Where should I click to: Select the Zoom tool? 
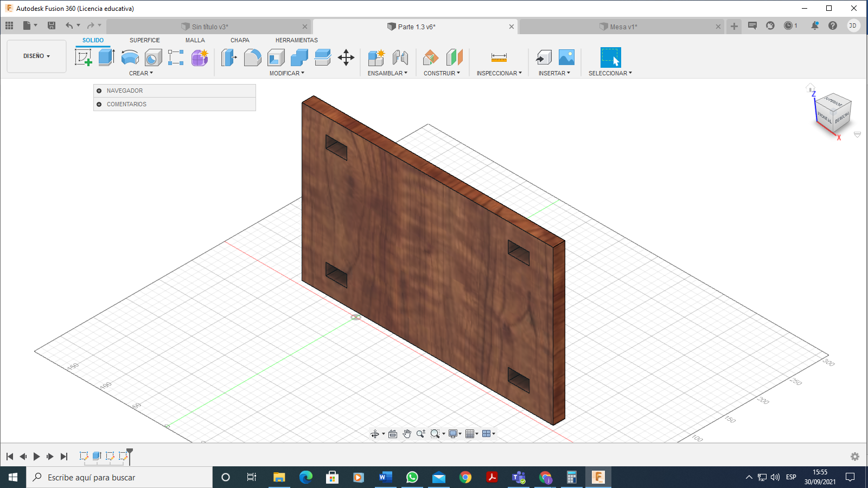click(420, 434)
